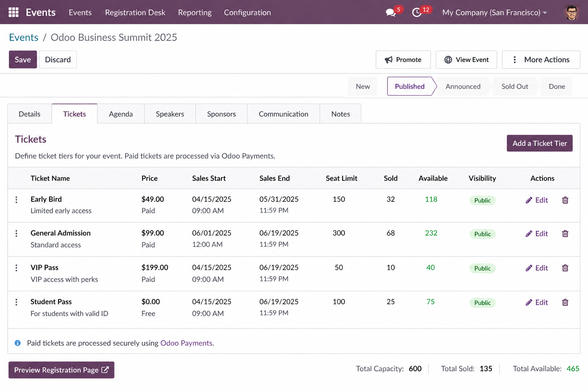Switch to the Notes tab
The image size is (588, 392).
(341, 114)
